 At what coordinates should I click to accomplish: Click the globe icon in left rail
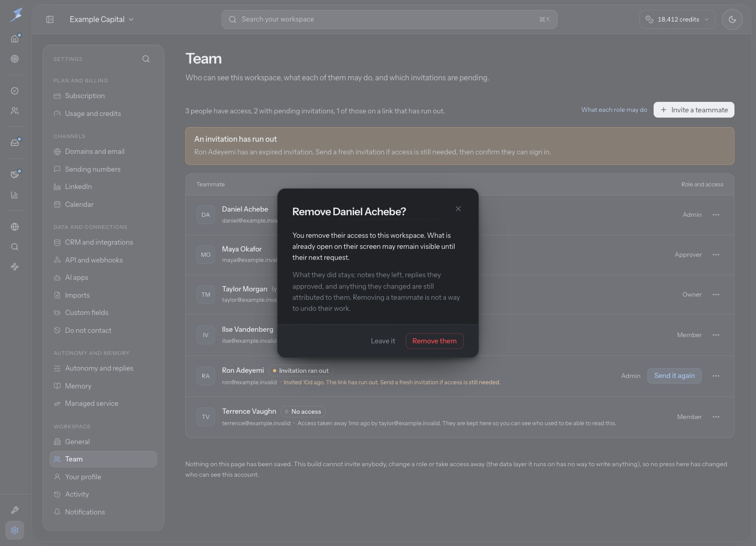pyautogui.click(x=15, y=227)
